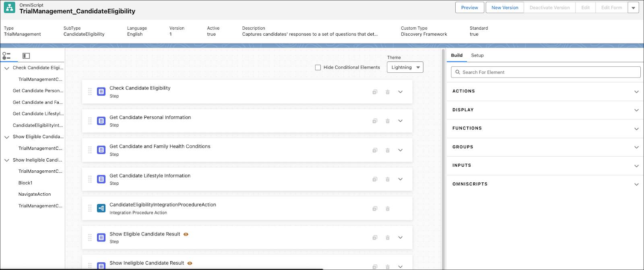Expand the Get Candidate and Family Health Conditions card
The height and width of the screenshot is (270, 644).
point(400,150)
